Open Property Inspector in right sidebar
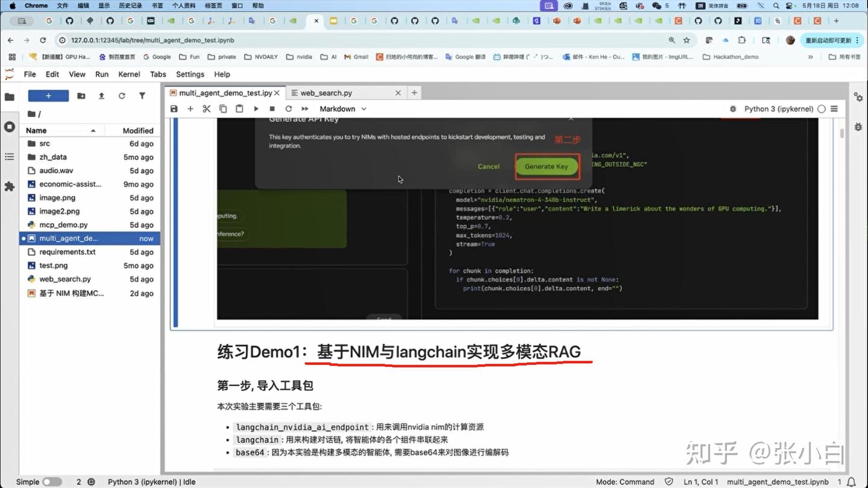This screenshot has width=868, height=488. (858, 97)
